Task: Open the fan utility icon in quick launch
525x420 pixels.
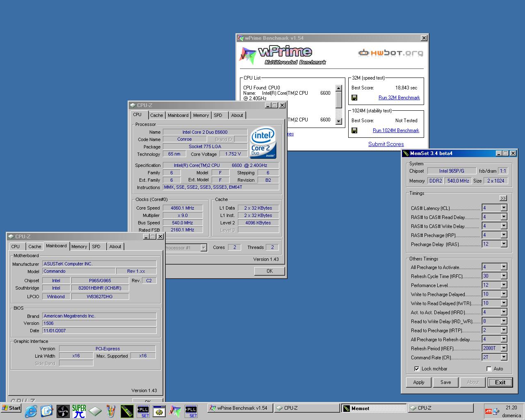Action: (x=63, y=411)
